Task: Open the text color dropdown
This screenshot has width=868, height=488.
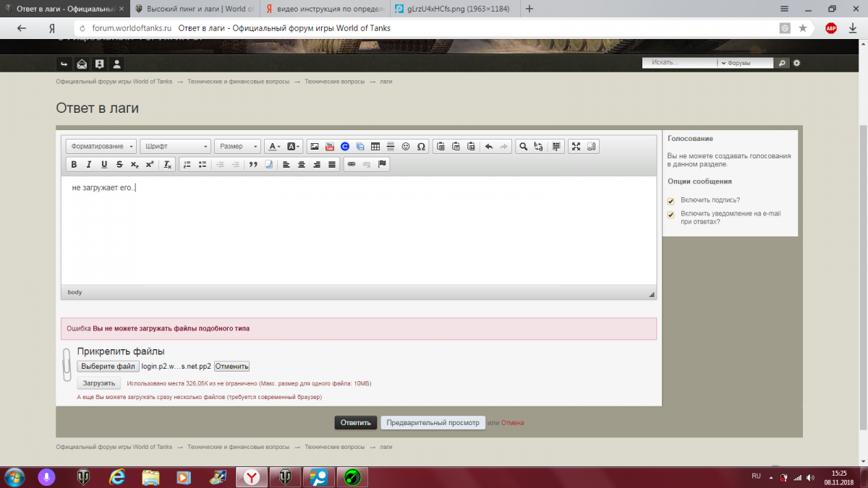Action: tap(274, 146)
